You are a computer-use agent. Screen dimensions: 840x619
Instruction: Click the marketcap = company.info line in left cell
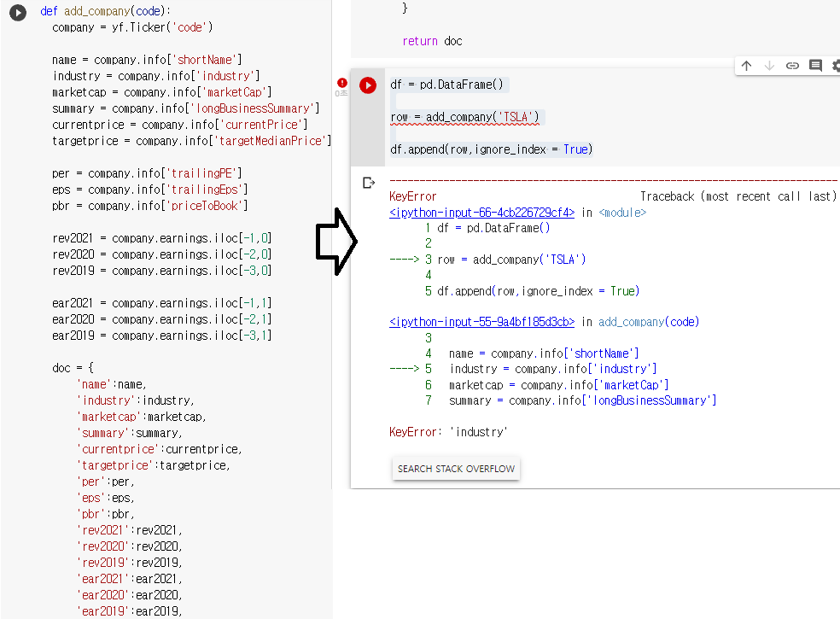coord(162,92)
